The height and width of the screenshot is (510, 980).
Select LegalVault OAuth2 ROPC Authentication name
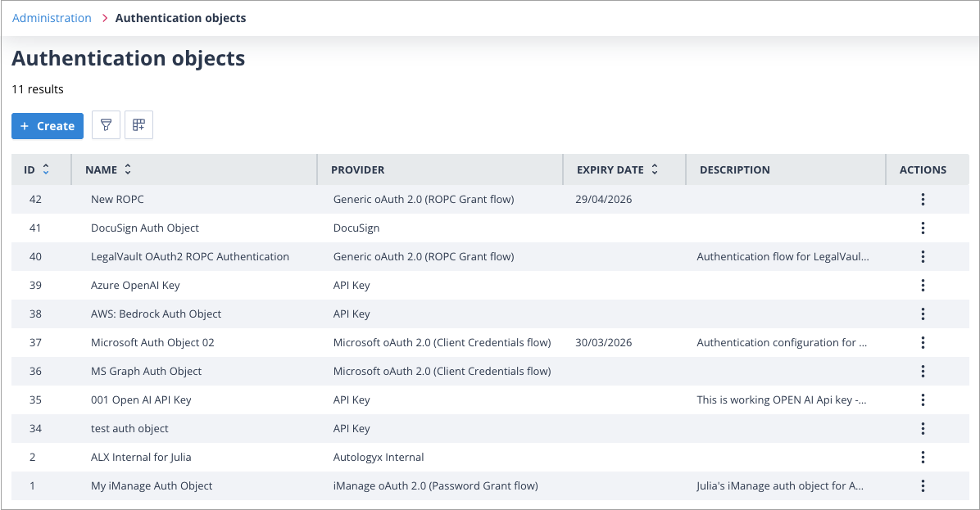click(190, 256)
